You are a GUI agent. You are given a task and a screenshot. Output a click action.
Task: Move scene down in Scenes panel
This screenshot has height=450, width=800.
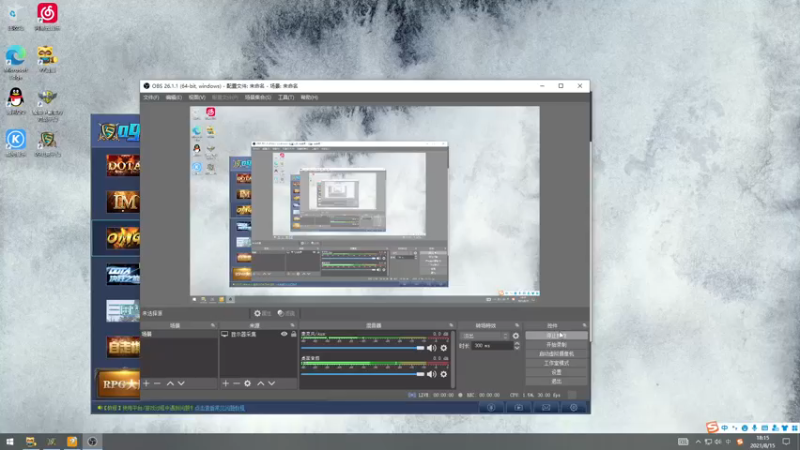(x=181, y=383)
